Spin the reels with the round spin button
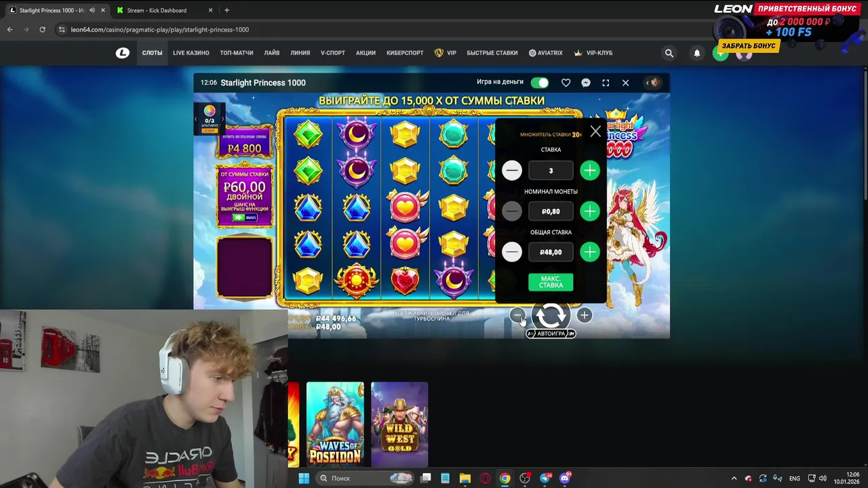Image resolution: width=868 pixels, height=488 pixels. coord(551,315)
